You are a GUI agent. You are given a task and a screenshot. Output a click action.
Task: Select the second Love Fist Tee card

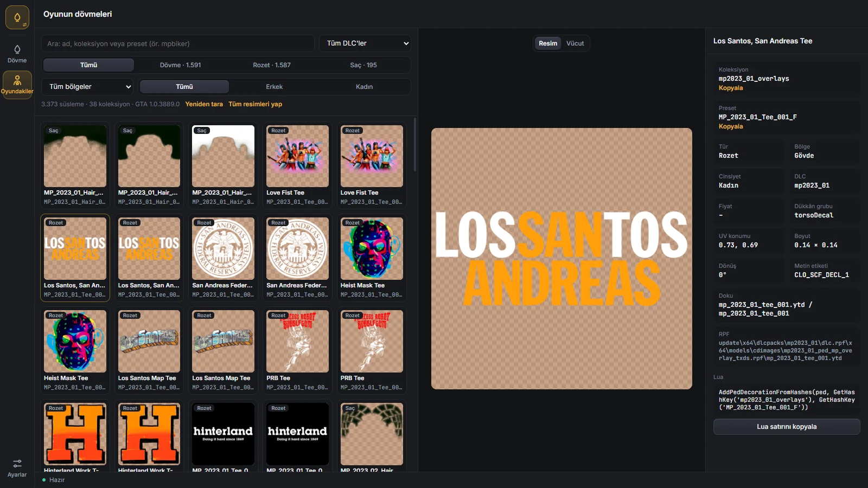(x=372, y=165)
